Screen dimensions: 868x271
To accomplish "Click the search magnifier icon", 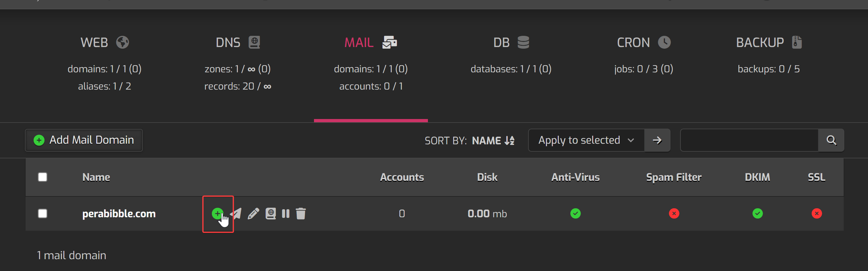I will click(831, 140).
